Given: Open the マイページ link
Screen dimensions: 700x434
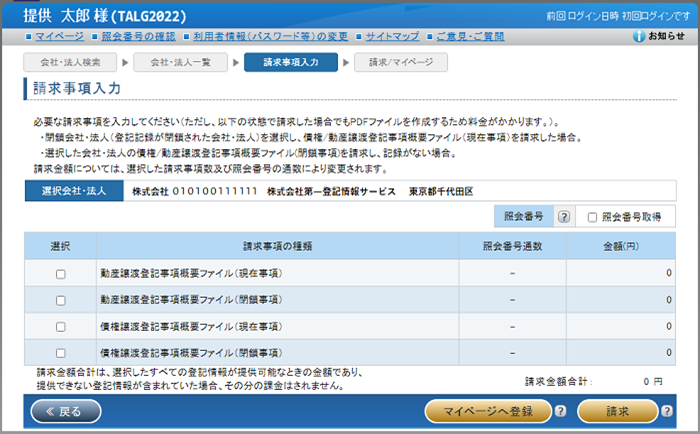Looking at the screenshot, I should (59, 36).
